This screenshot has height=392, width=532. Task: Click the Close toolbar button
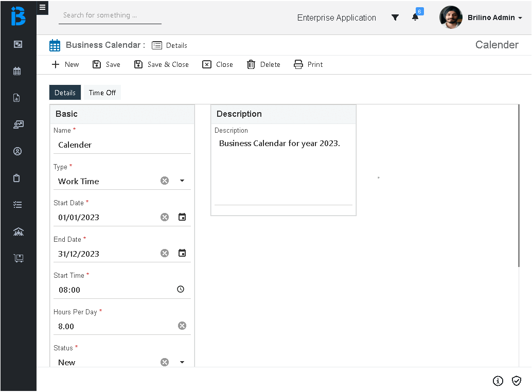218,64
